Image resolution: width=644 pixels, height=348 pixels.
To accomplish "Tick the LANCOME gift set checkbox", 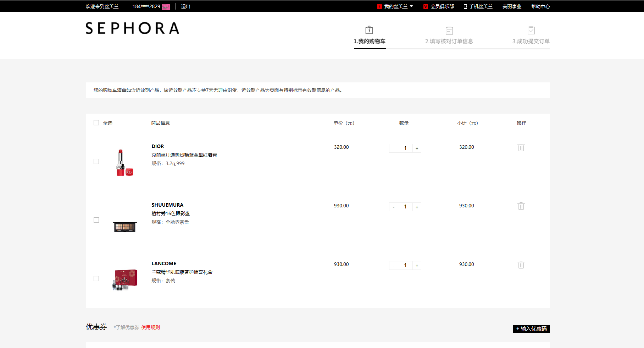I will point(96,279).
